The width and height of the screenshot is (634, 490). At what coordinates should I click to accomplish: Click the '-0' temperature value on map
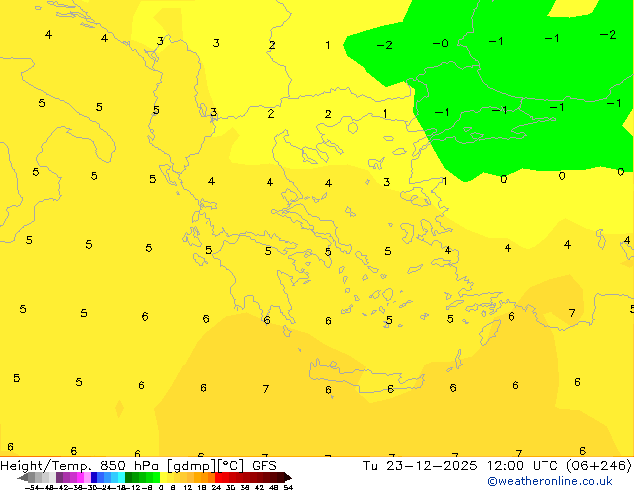[440, 43]
